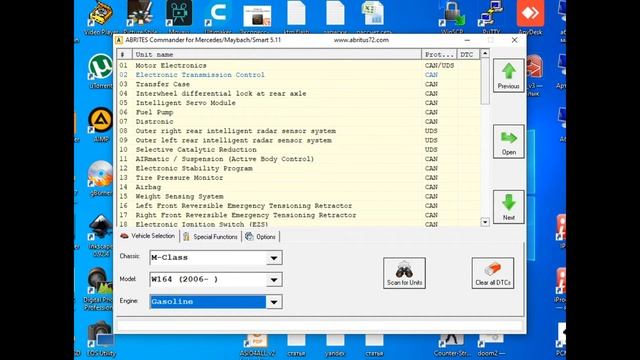Switch to Options tab

pyautogui.click(x=261, y=237)
